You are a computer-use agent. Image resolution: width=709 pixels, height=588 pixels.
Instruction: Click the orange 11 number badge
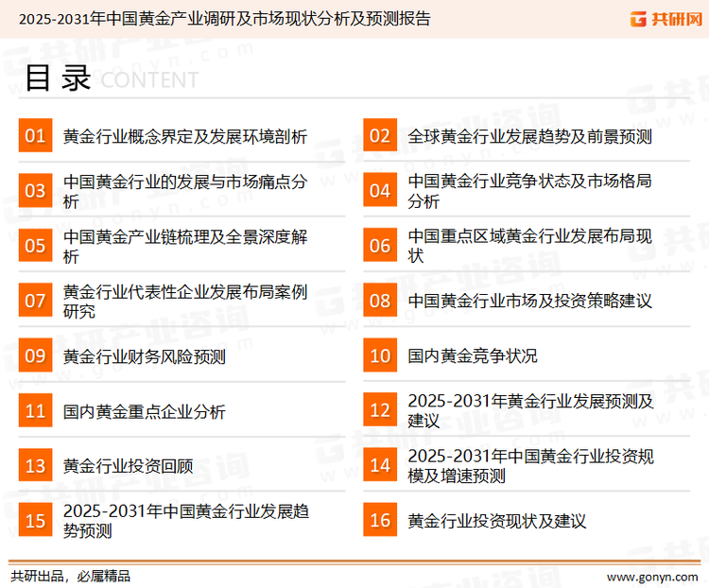coord(35,411)
